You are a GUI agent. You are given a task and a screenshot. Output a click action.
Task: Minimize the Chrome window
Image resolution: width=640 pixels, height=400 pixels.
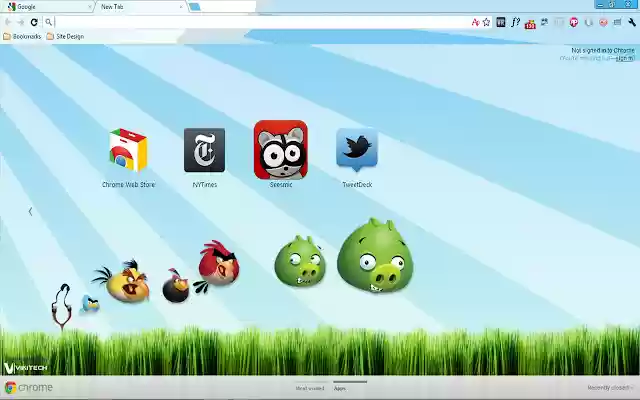point(600,4)
